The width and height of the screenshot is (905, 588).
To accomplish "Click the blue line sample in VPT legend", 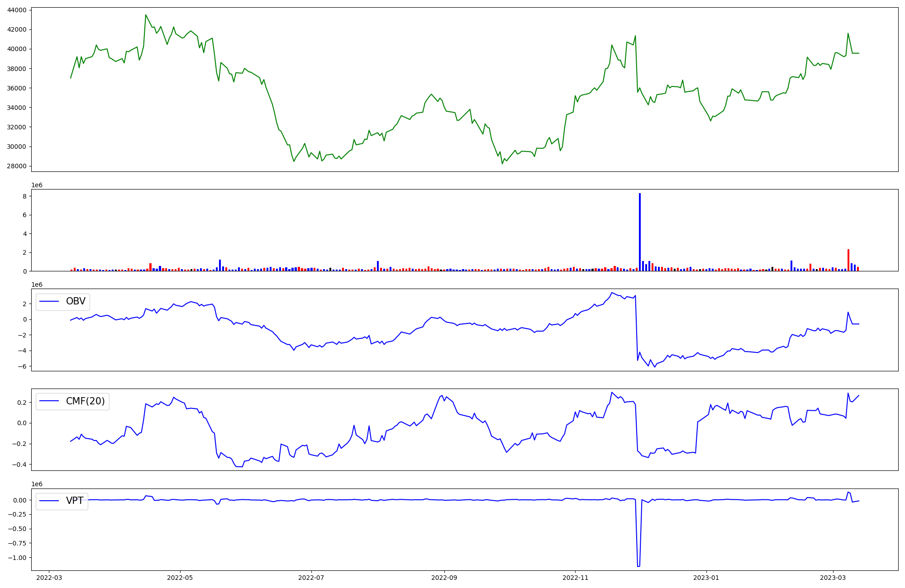I will coord(50,501).
